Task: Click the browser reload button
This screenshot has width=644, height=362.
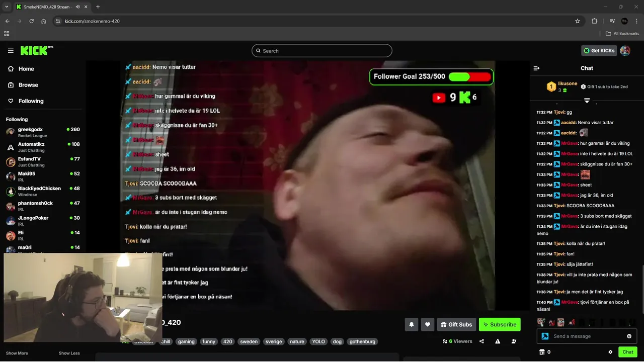Action: coord(31,21)
